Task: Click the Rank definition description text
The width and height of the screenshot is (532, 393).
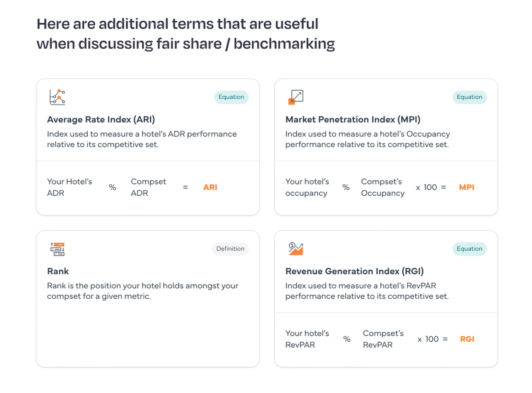Action: pos(142,291)
